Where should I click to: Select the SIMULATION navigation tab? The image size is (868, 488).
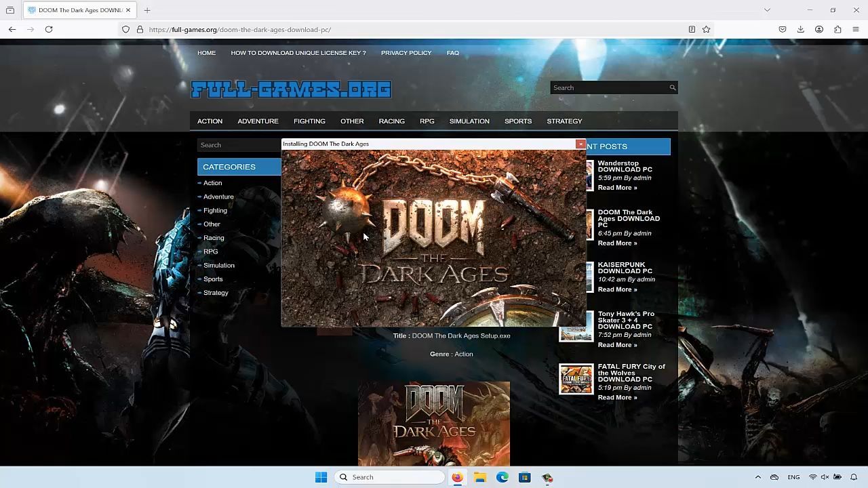(x=469, y=121)
